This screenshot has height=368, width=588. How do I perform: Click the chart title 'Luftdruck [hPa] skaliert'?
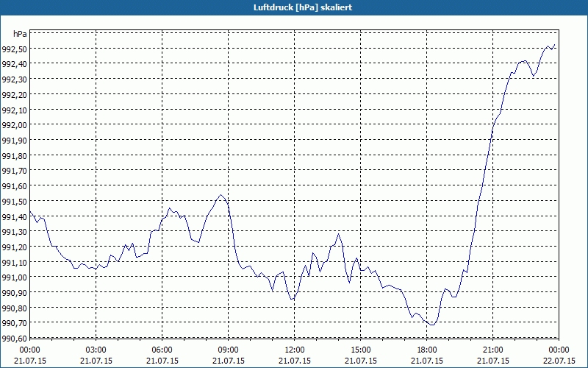pyautogui.click(x=303, y=7)
